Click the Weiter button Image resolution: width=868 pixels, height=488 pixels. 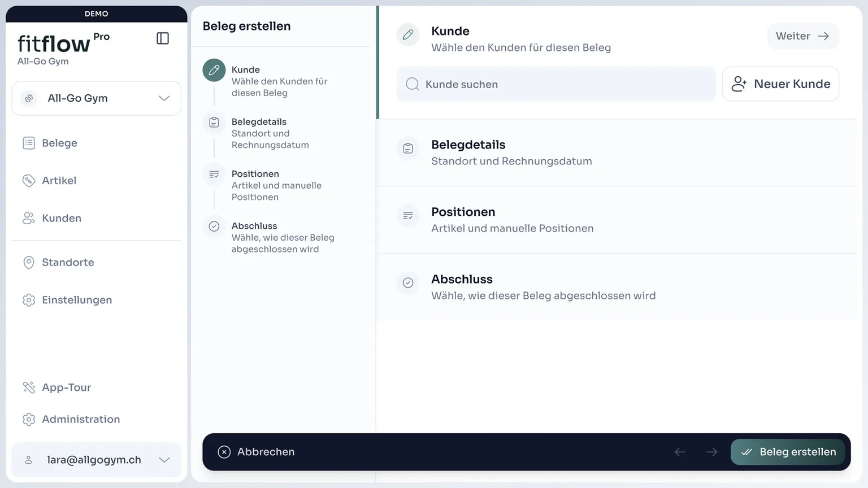tap(802, 36)
